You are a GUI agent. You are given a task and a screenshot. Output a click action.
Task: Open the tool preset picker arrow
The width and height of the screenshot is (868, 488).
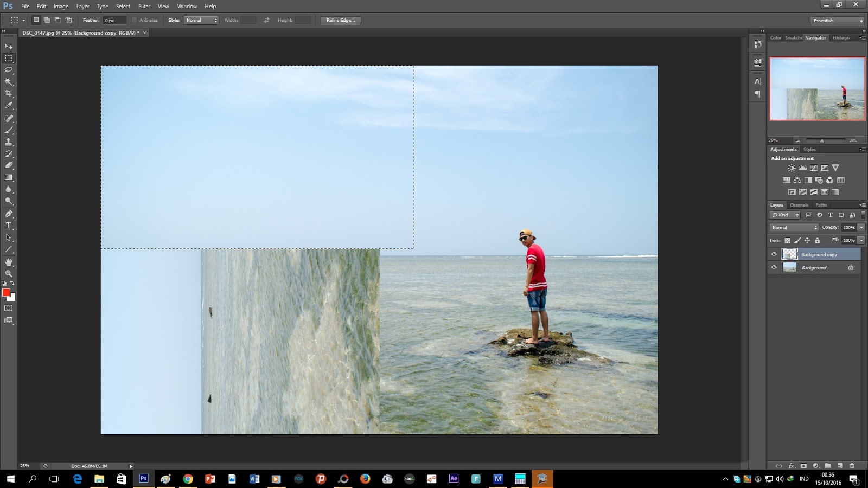coord(23,21)
